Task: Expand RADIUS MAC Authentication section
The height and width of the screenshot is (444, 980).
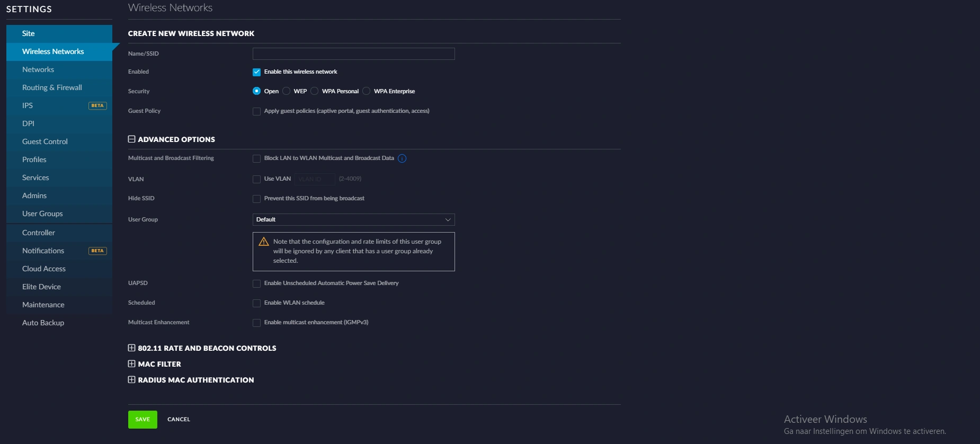Action: click(132, 380)
